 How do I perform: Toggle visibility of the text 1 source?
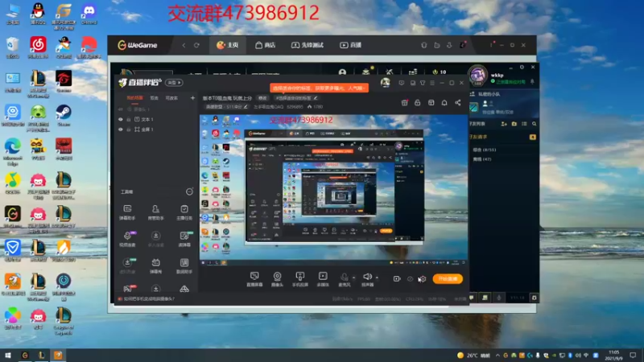[120, 119]
